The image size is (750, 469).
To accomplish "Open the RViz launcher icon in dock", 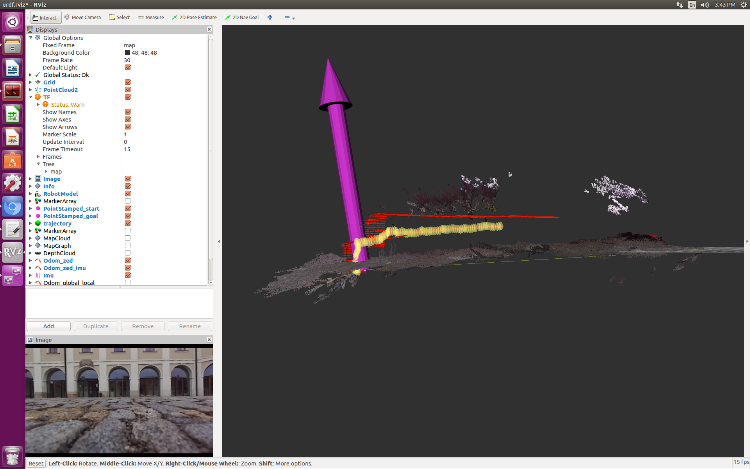I will 13,252.
